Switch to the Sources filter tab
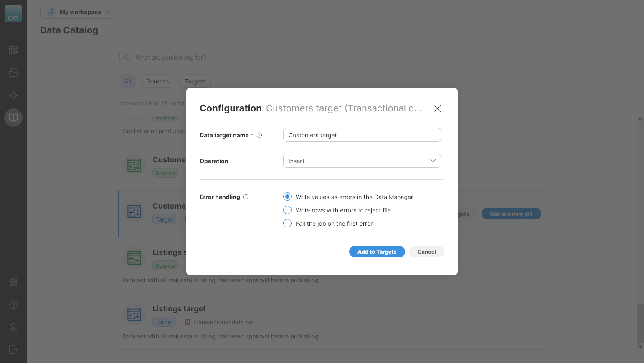The image size is (644, 363). click(157, 81)
